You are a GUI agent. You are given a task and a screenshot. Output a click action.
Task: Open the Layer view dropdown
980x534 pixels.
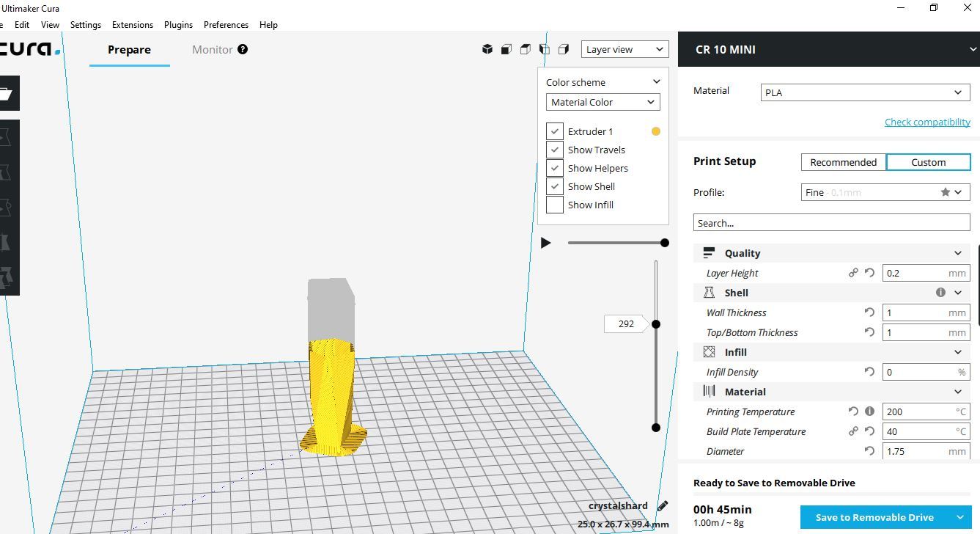pos(624,48)
